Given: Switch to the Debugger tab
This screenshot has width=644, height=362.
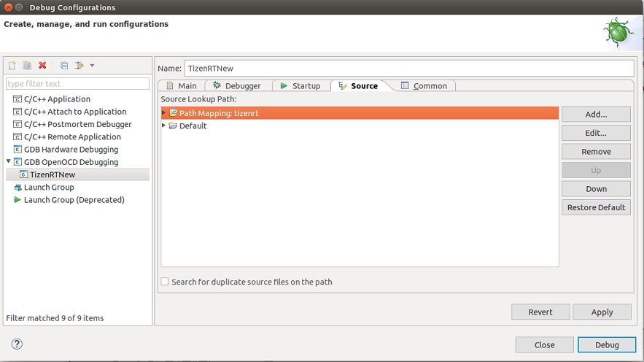Looking at the screenshot, I should pos(236,86).
